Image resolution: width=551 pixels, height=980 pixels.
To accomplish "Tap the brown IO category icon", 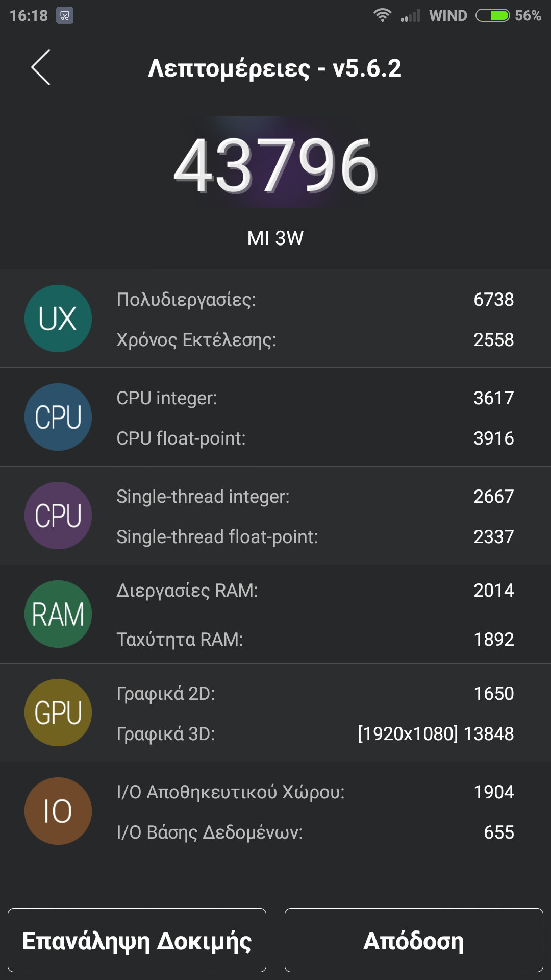I will (58, 811).
